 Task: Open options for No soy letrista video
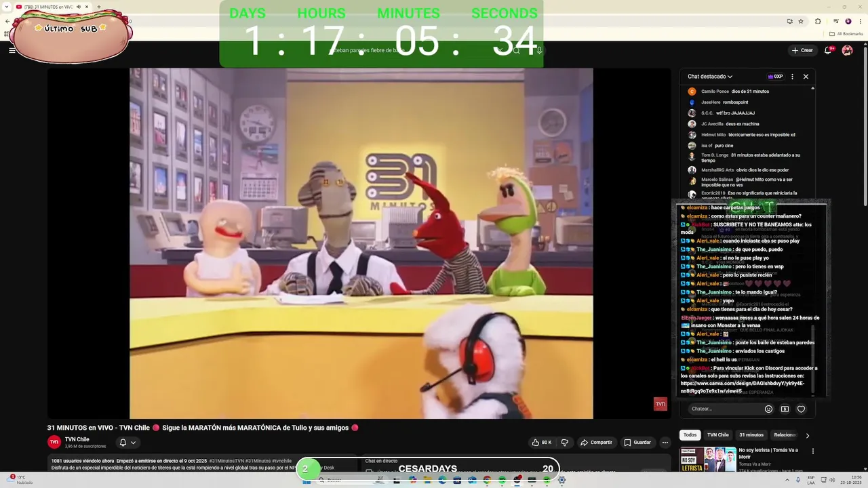click(812, 451)
